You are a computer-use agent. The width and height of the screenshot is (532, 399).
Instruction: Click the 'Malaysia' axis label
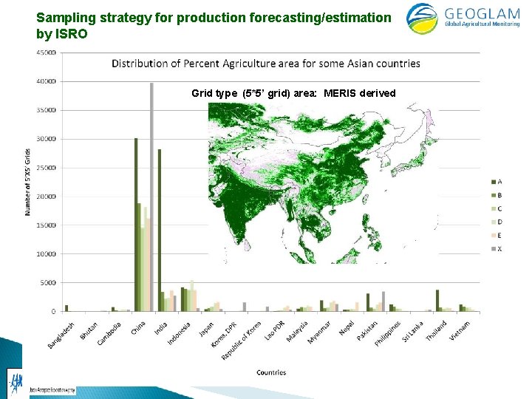(297, 332)
